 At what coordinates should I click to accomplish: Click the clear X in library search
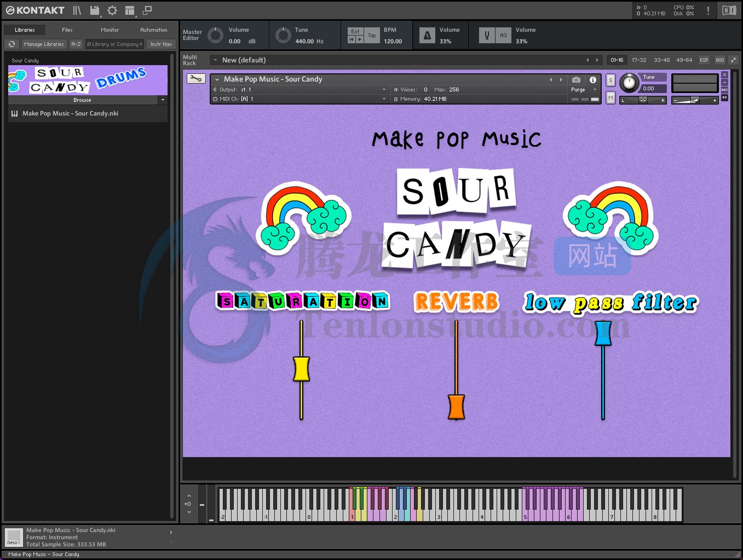pos(141,44)
